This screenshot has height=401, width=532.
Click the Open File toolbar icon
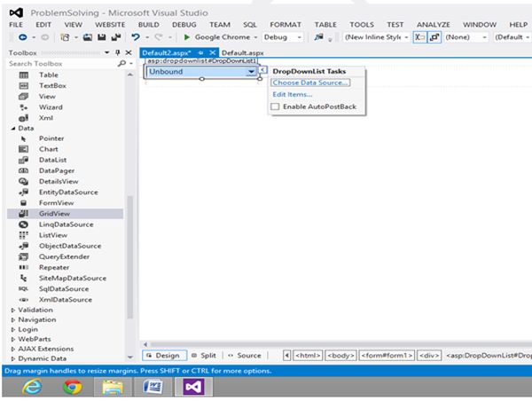[88, 37]
